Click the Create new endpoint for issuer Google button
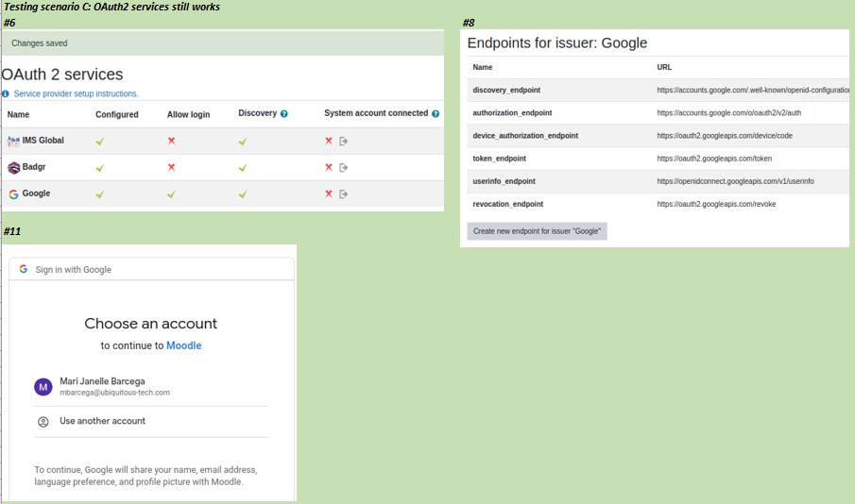Screen dimensions: 855x504 pyautogui.click(x=538, y=231)
